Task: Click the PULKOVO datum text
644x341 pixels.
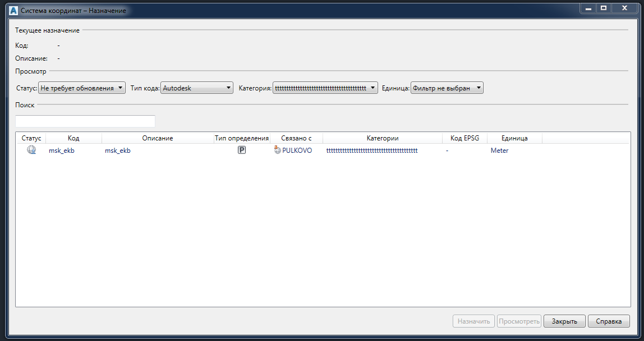Action: click(x=297, y=151)
